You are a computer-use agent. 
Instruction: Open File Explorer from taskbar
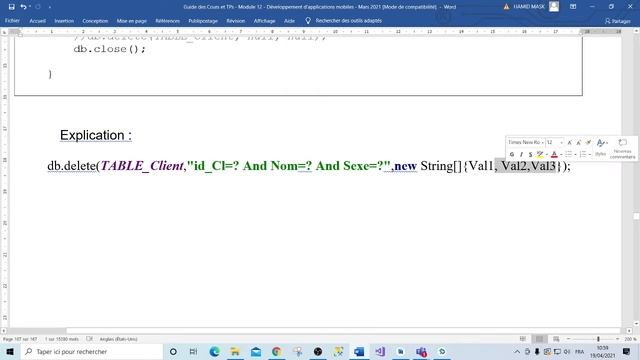point(235,351)
